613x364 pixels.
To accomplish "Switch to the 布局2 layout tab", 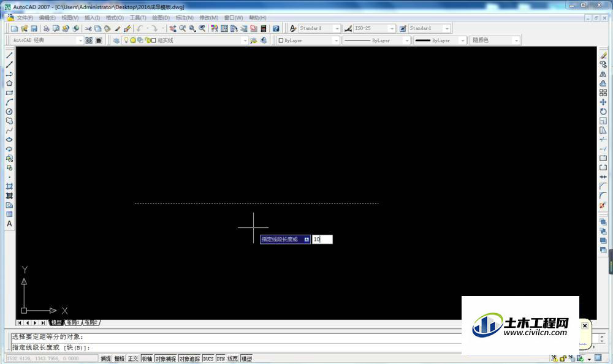I will point(91,322).
